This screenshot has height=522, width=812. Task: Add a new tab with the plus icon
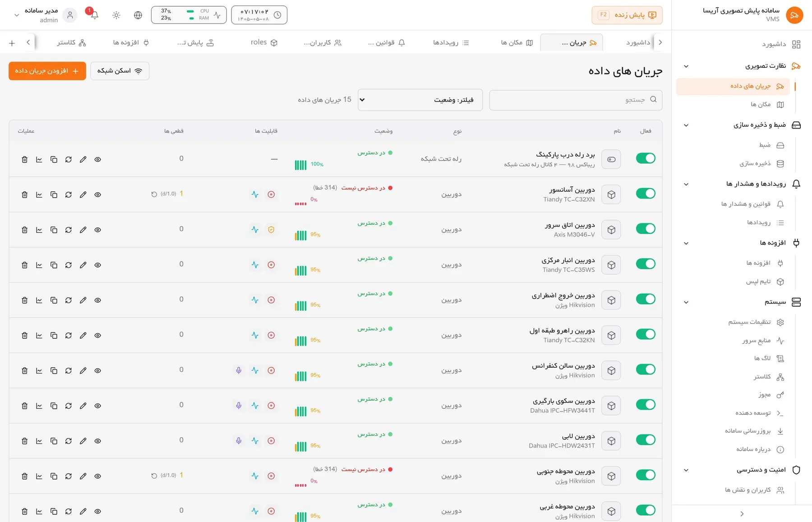coord(12,43)
